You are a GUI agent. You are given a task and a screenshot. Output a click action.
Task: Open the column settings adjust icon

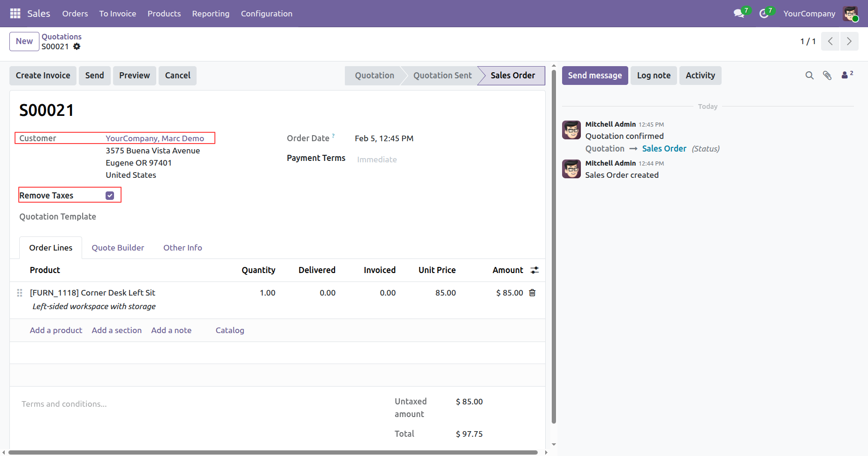[x=534, y=270]
